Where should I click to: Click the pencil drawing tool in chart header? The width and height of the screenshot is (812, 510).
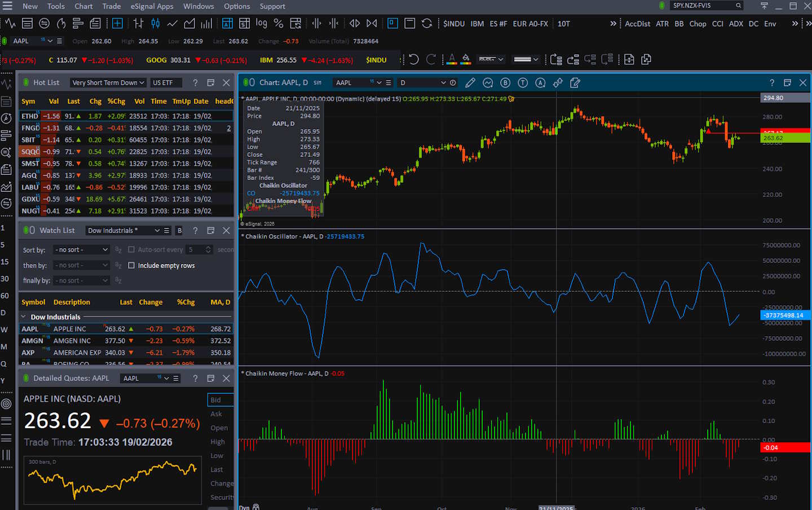tap(470, 83)
